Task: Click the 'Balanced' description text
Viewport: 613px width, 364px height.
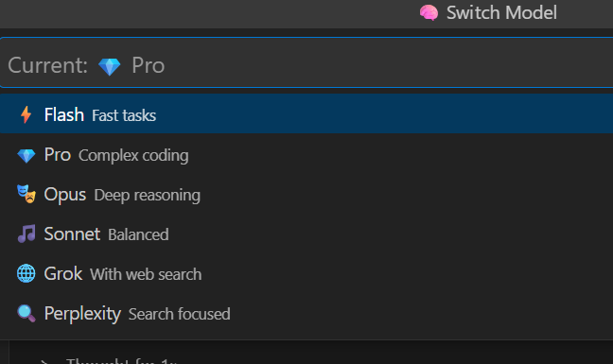Action: point(138,235)
